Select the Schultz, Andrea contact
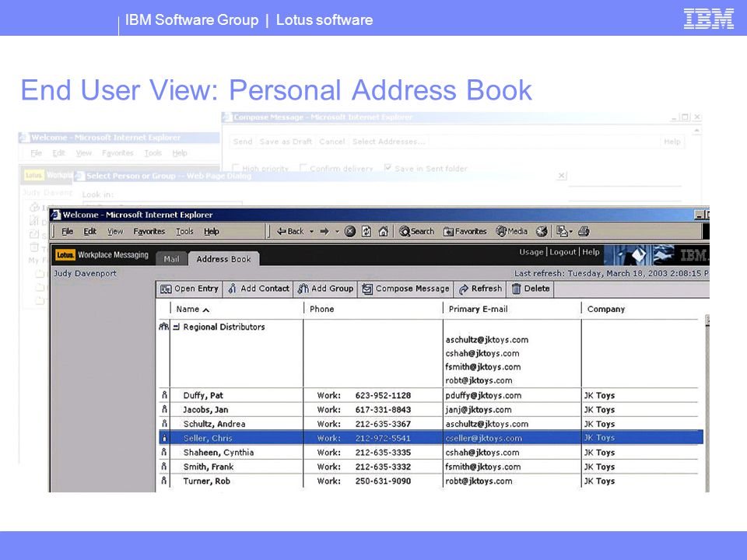This screenshot has height=560, width=747. [214, 424]
